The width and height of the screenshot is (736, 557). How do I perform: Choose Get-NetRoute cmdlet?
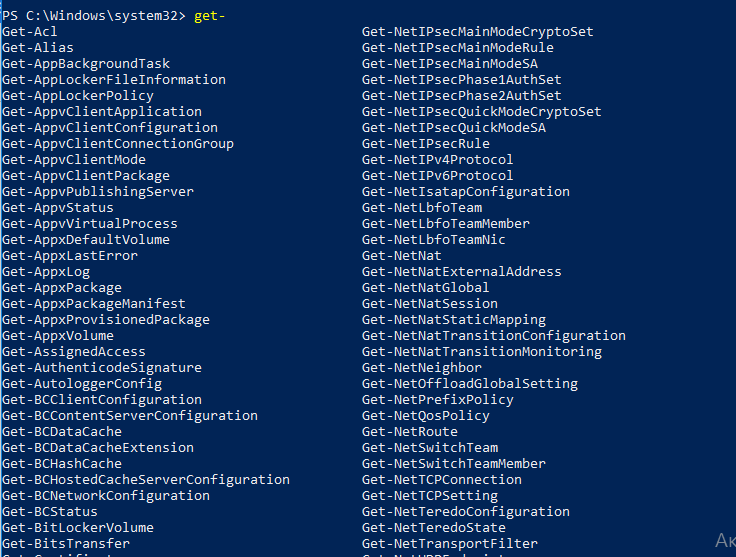410,432
